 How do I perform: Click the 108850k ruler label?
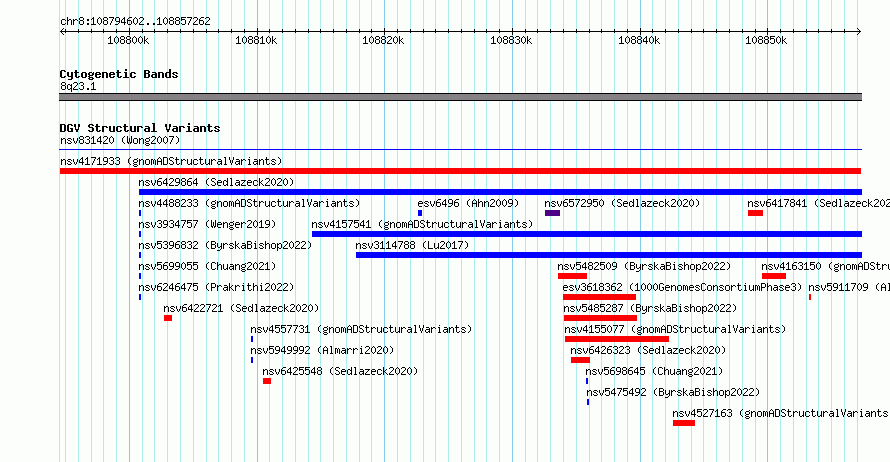(x=766, y=40)
